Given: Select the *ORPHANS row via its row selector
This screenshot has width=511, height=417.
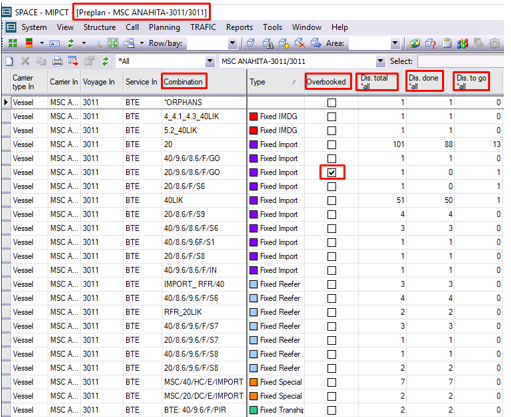Looking at the screenshot, I should pos(6,102).
